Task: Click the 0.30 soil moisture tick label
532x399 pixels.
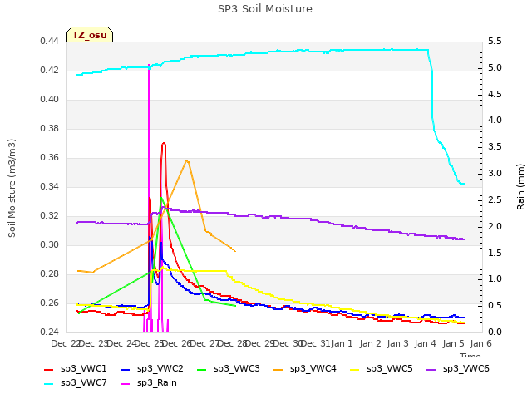Action: [x=49, y=245]
